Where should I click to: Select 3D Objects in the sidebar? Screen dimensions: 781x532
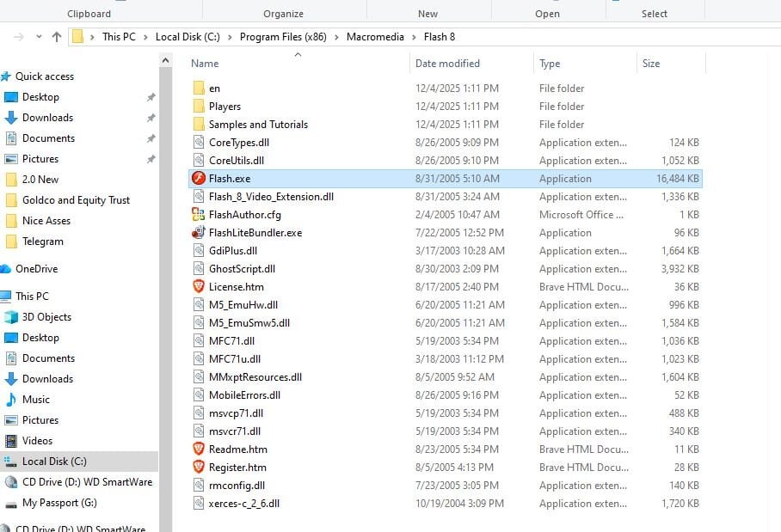(x=46, y=317)
